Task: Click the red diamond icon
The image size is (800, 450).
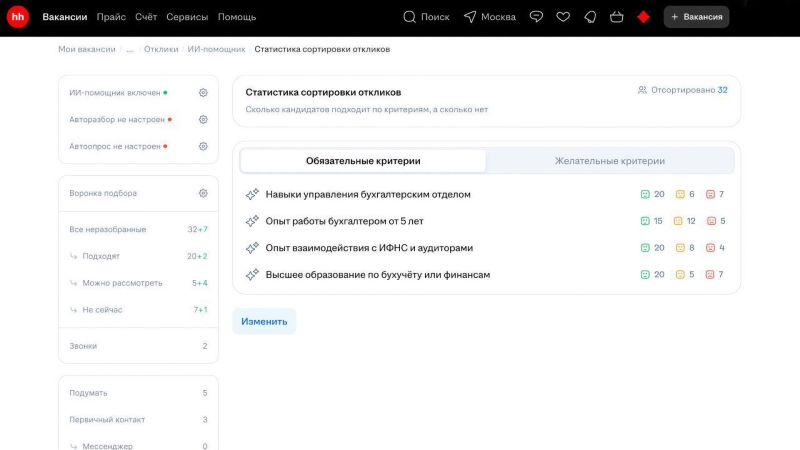Action: click(643, 17)
